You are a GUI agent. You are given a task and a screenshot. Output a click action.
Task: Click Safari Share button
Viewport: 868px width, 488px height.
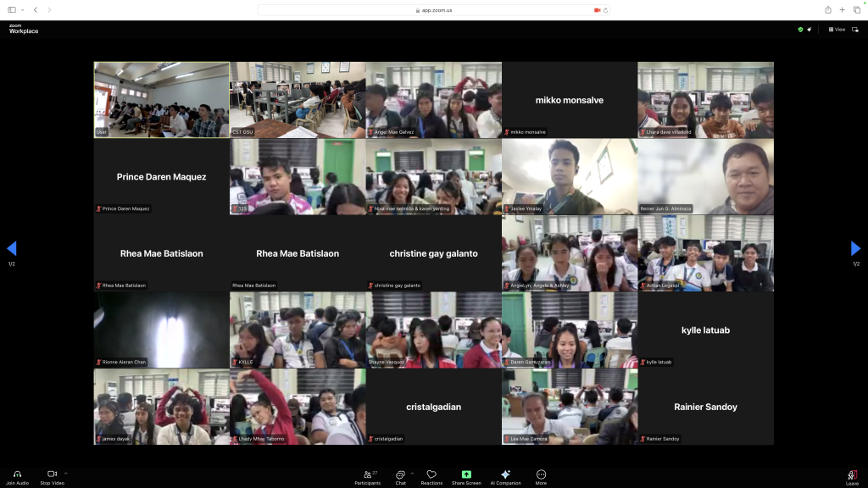tap(828, 10)
